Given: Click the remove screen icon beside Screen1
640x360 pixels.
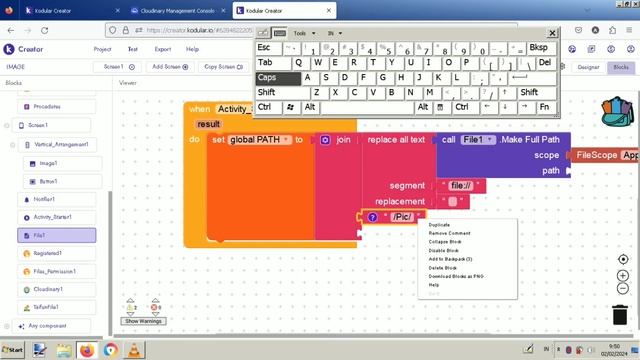Looking at the screenshot, I should click(132, 67).
